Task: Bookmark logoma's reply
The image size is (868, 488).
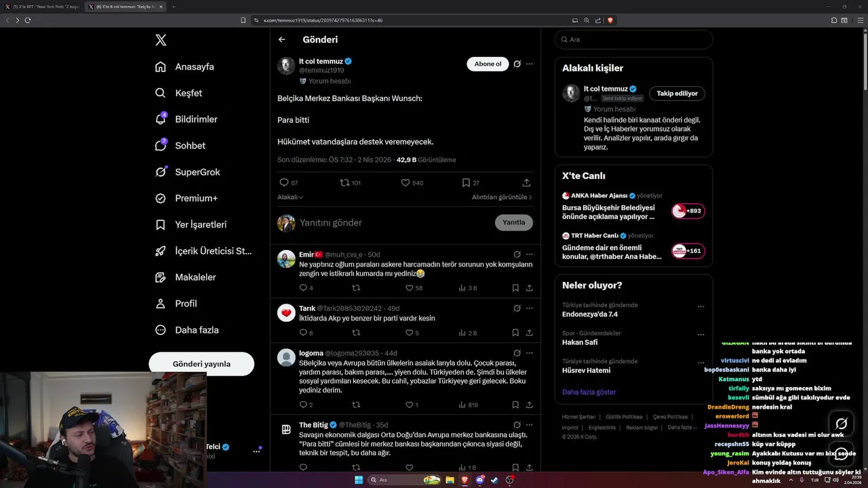Action: point(515,405)
